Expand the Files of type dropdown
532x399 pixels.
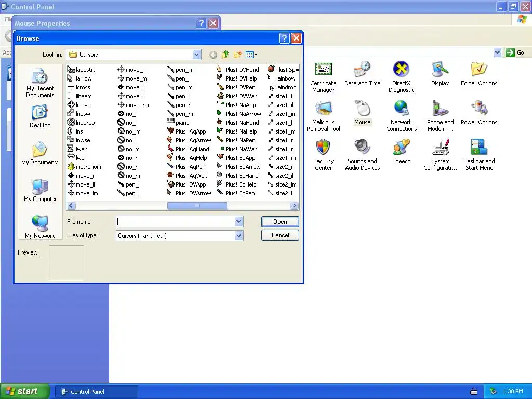tap(238, 235)
